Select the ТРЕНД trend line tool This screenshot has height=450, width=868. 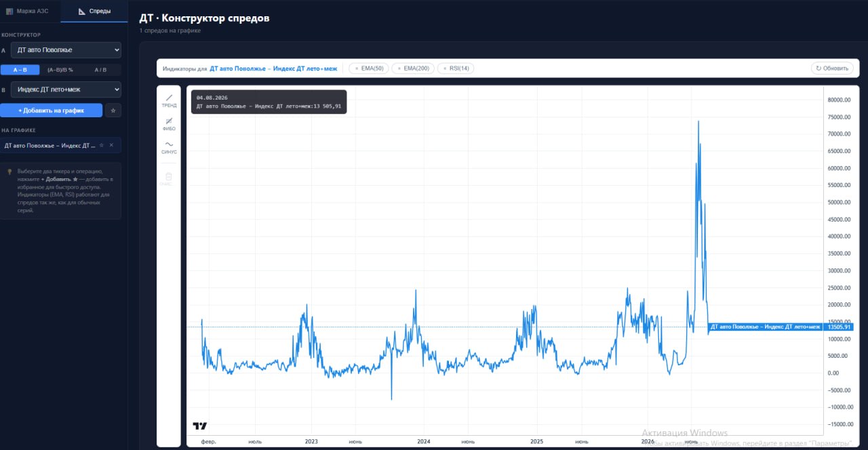pos(169,100)
